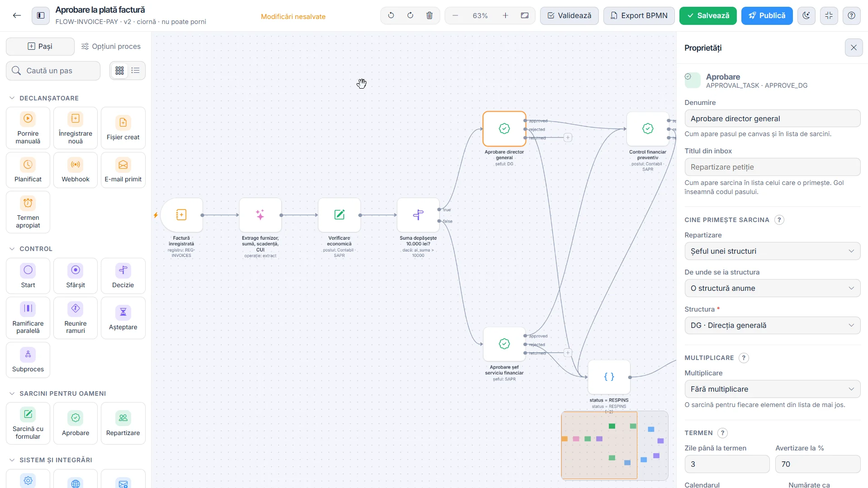Open the help question mark icon

(x=852, y=15)
